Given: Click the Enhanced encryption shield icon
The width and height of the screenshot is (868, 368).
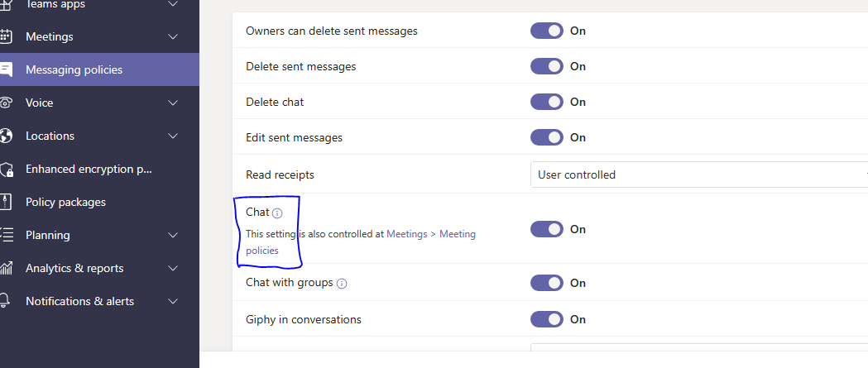Looking at the screenshot, I should pos(6,170).
